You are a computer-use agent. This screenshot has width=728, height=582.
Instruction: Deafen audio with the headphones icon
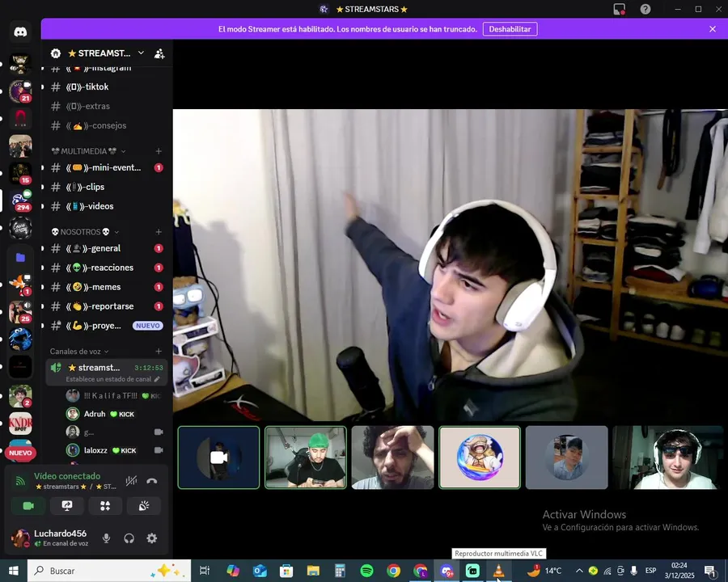129,538
